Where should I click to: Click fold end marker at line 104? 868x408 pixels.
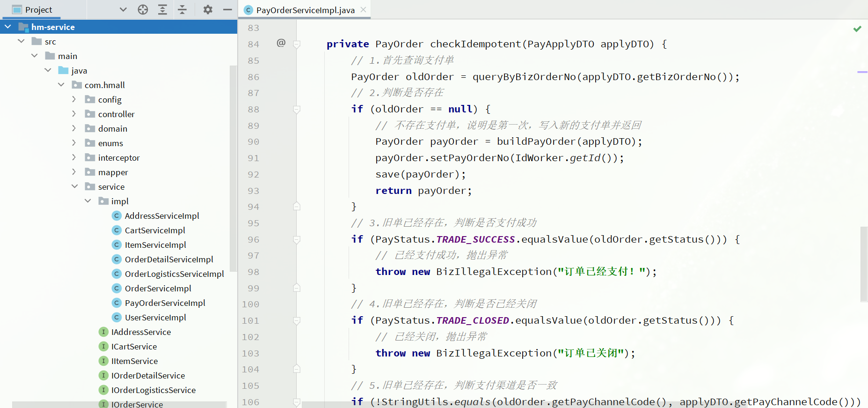point(297,369)
